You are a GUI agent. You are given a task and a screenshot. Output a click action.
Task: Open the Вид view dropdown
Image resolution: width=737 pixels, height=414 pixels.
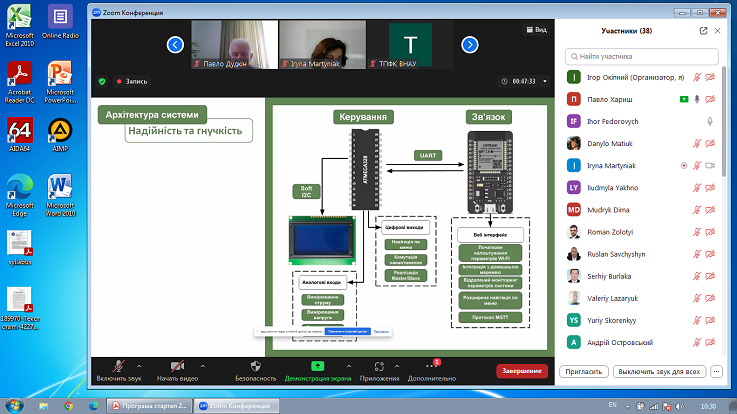click(x=537, y=31)
